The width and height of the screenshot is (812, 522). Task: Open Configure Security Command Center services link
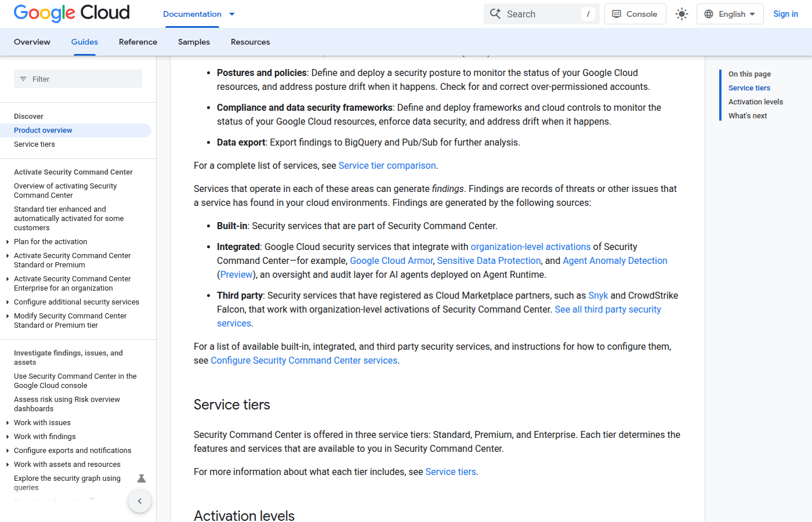[304, 360]
